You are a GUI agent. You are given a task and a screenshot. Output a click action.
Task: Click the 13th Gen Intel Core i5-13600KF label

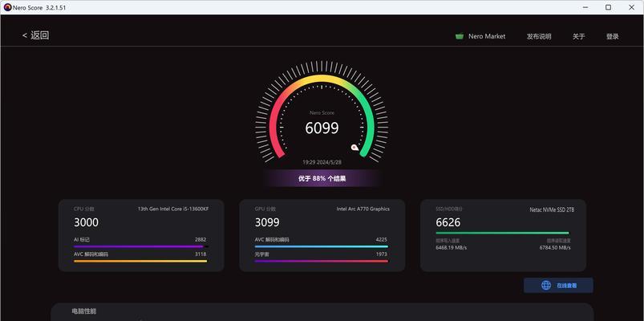[x=173, y=209]
